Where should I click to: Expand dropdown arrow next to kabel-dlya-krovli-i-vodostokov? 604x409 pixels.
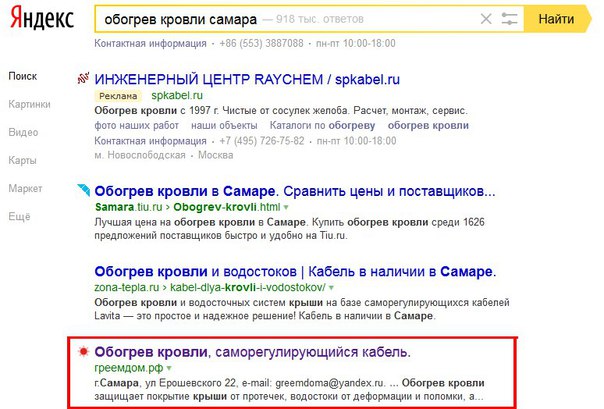tap(331, 288)
